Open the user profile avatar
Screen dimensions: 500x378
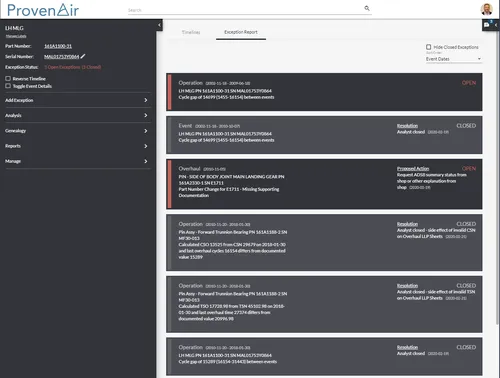pos(487,9)
